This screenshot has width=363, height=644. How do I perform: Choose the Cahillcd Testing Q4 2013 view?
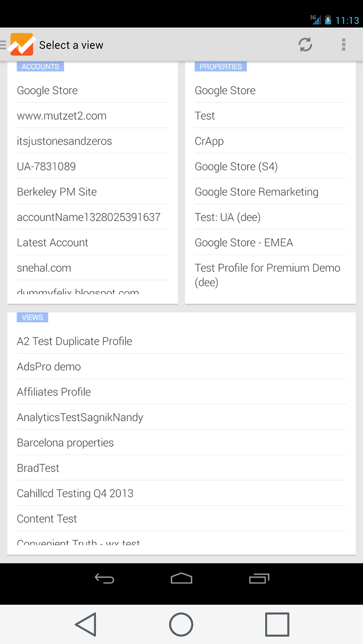pyautogui.click(x=181, y=493)
